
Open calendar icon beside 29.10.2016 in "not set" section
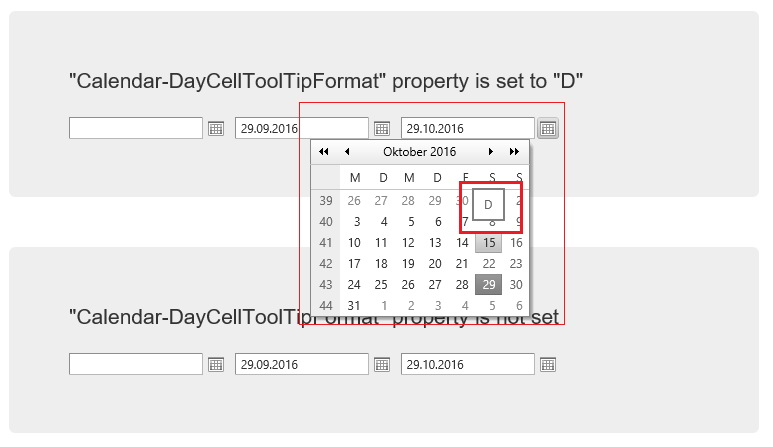(x=548, y=365)
